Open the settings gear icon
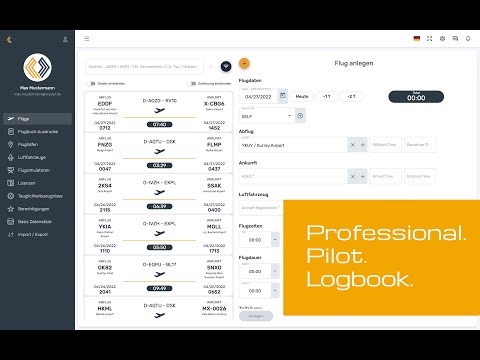Screen dimensions: 480x360 click(442, 39)
